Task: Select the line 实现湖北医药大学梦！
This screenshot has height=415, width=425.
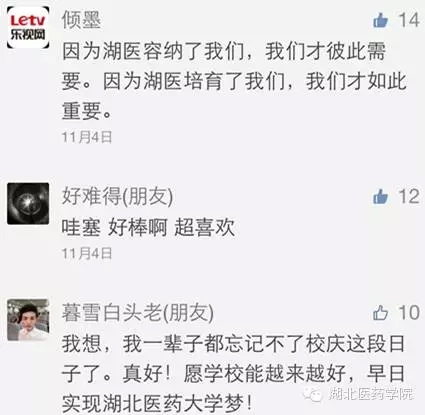Action: (157, 404)
